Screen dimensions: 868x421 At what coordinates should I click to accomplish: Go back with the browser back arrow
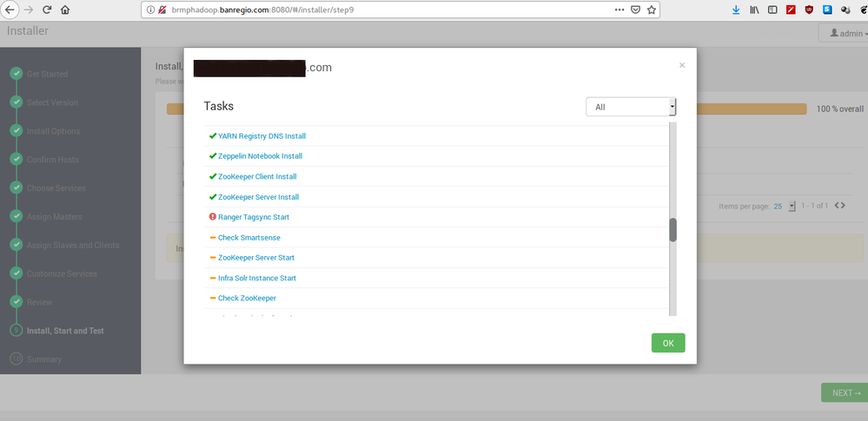(x=10, y=10)
